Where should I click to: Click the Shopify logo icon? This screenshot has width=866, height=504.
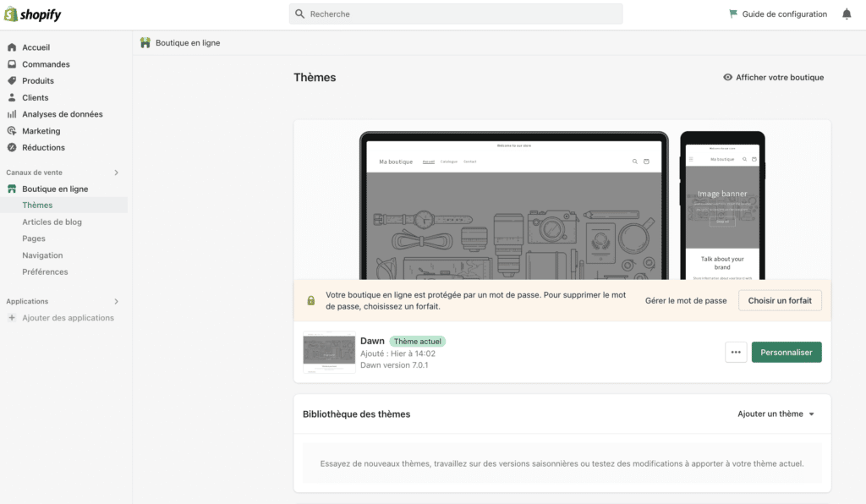(12, 14)
